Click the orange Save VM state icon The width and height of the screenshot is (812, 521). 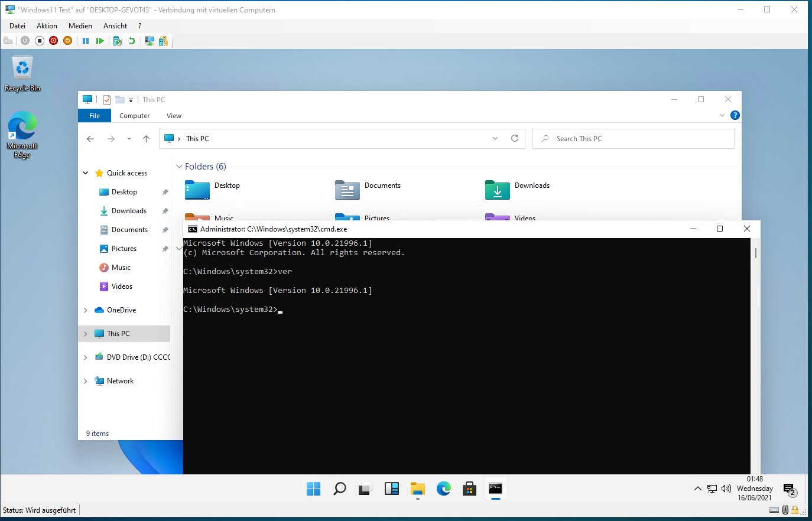(68, 41)
